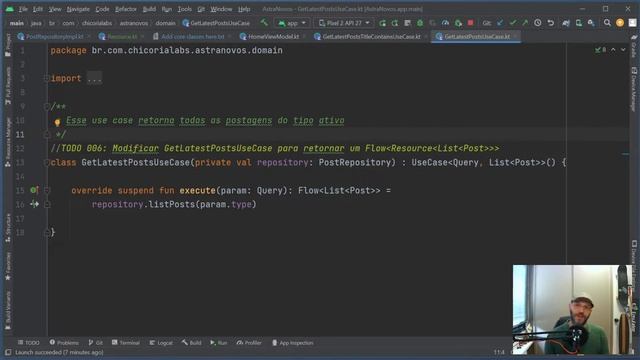Open the Pixel 2 API 27 device dropdown
The height and width of the screenshot is (360, 640).
pos(344,23)
